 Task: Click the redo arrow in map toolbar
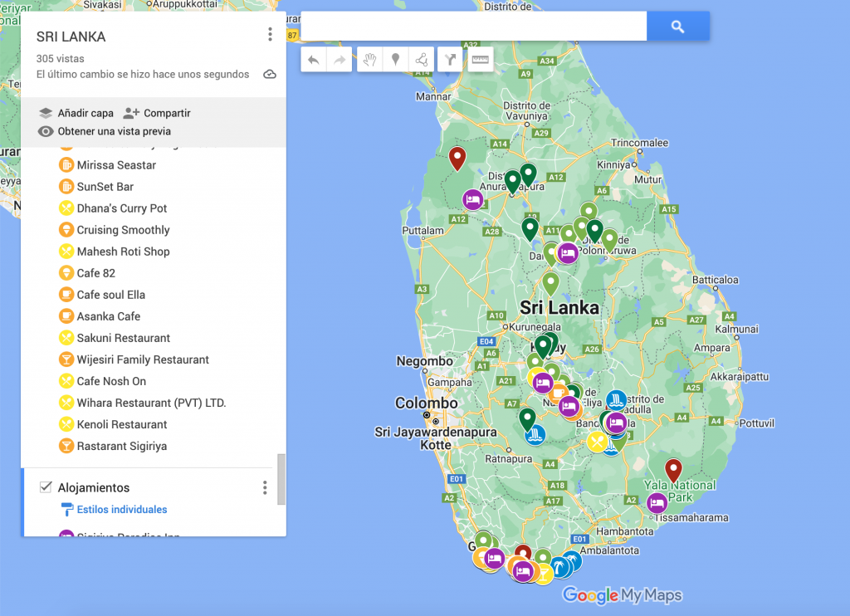(339, 59)
